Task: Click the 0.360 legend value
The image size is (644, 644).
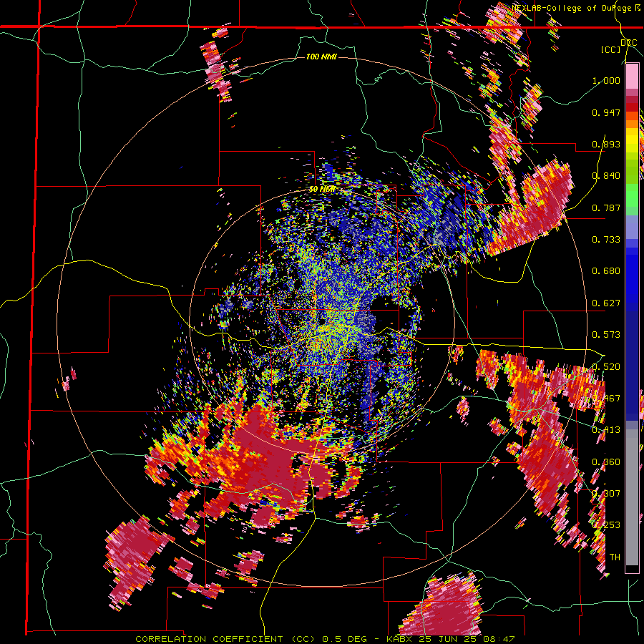Action: coord(606,462)
